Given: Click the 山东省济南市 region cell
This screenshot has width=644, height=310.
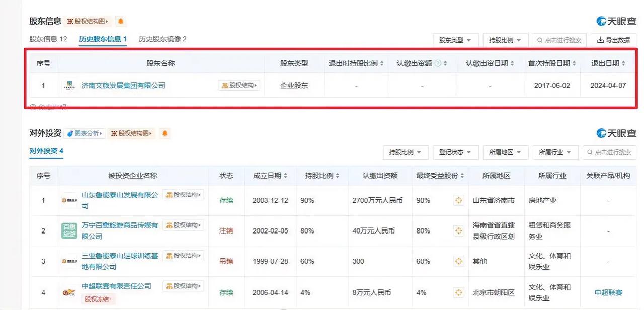Looking at the screenshot, I should coord(494,200).
